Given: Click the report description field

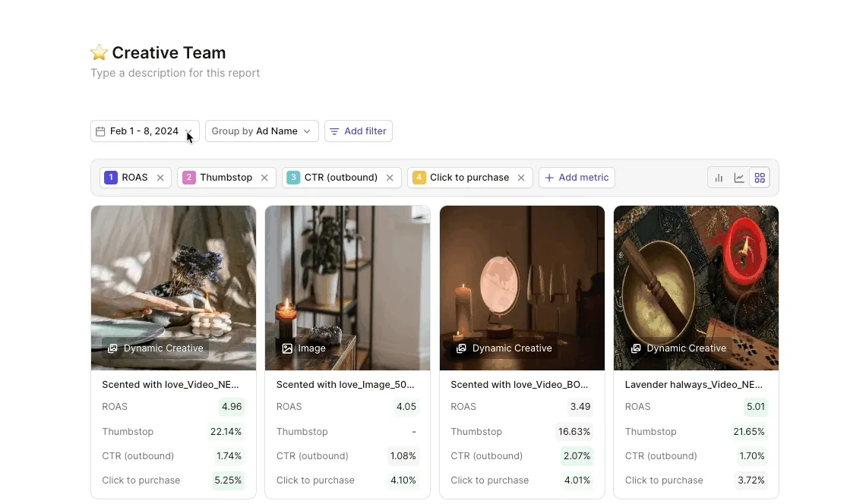Looking at the screenshot, I should click(x=175, y=73).
